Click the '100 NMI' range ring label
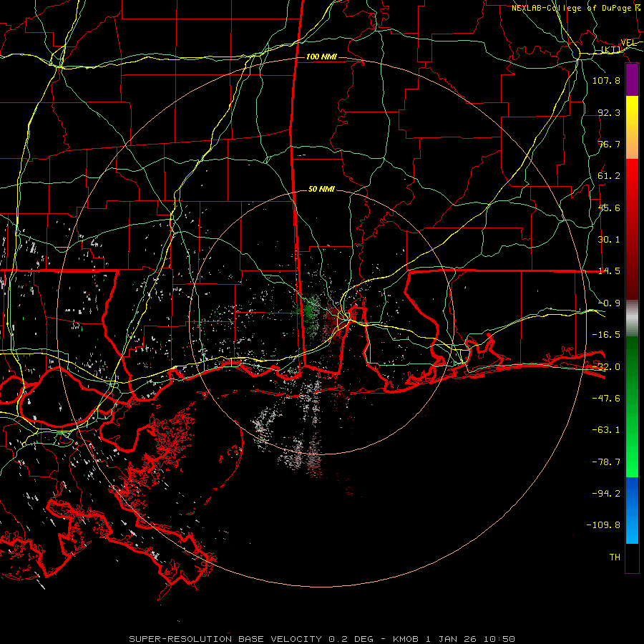This screenshot has width=644, height=644. 321,57
